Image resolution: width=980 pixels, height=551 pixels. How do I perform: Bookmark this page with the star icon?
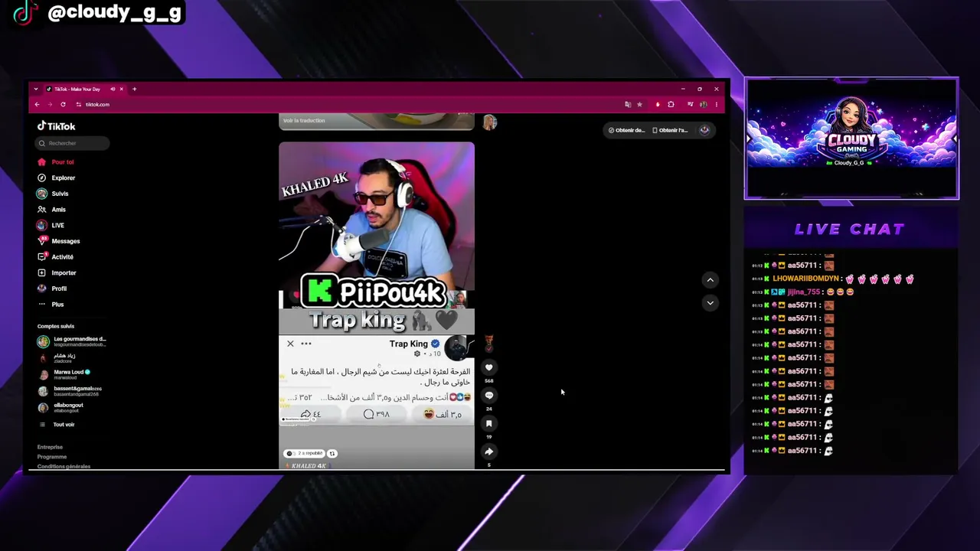[x=639, y=105]
